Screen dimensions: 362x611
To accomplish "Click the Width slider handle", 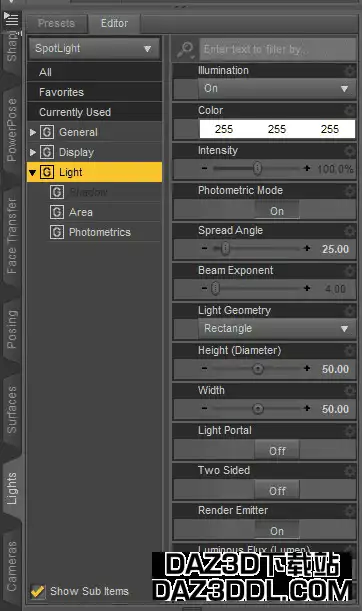I will [258, 409].
